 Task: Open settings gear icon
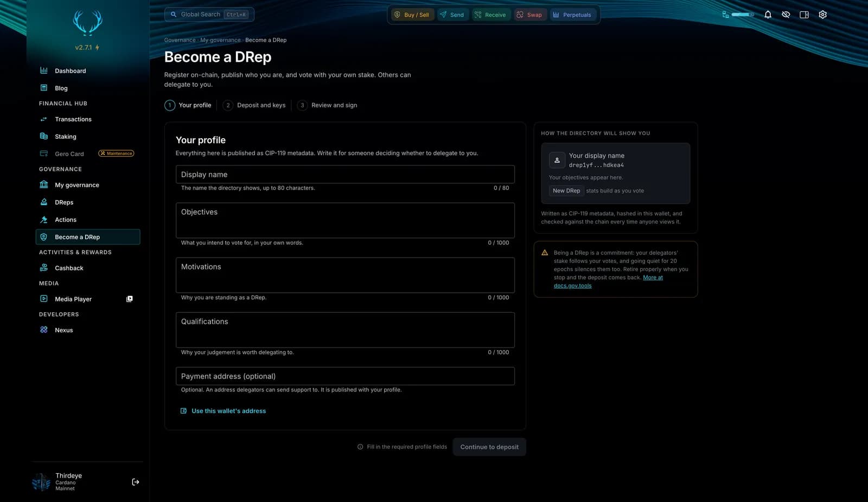[823, 15]
